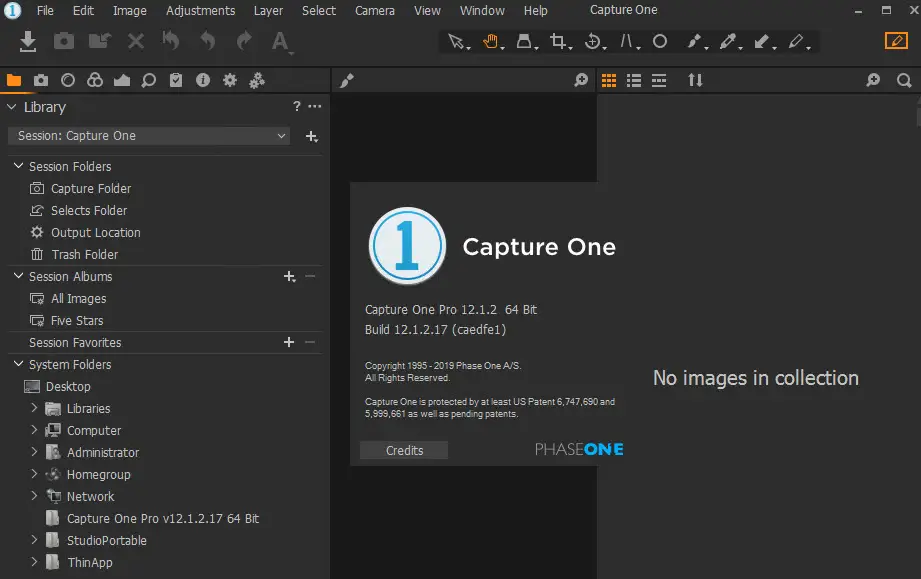Open Library panel help question mark
921x579 pixels.
coord(297,106)
